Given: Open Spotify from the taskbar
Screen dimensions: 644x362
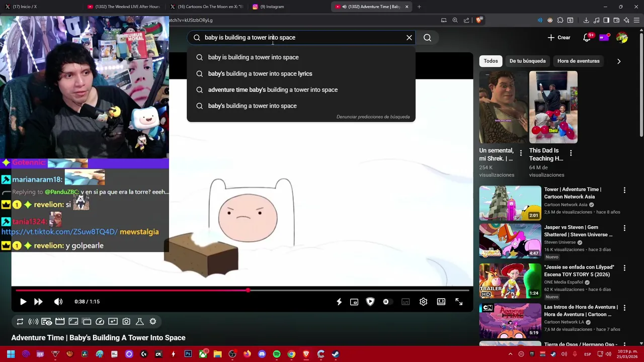Looking at the screenshot, I should click(x=277, y=354).
